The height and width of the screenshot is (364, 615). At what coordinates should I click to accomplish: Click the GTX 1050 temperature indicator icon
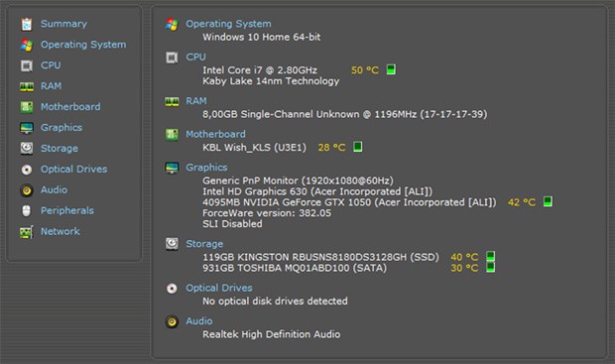[548, 201]
